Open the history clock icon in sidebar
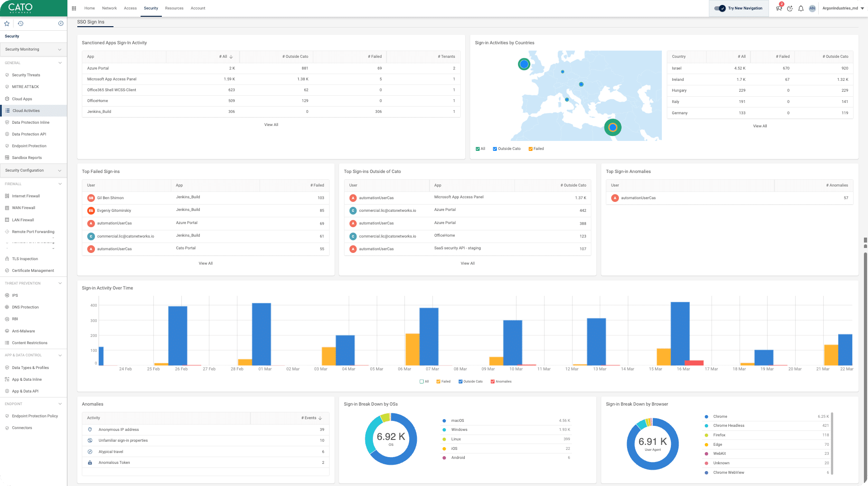The image size is (868, 486). tap(20, 23)
